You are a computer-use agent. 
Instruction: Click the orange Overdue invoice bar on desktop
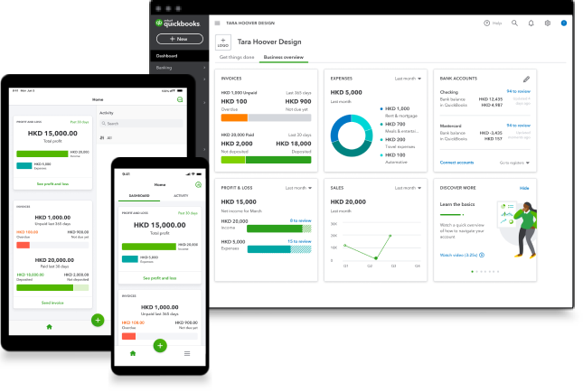pos(234,117)
